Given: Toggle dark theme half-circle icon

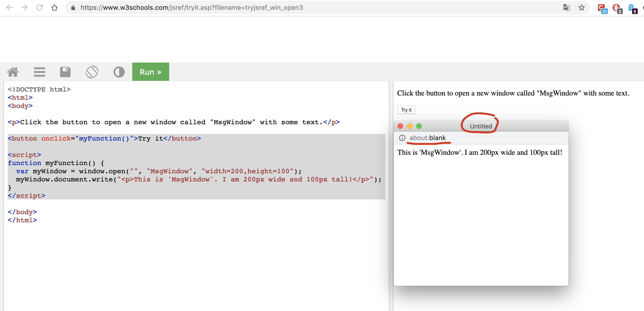Looking at the screenshot, I should coord(119,72).
